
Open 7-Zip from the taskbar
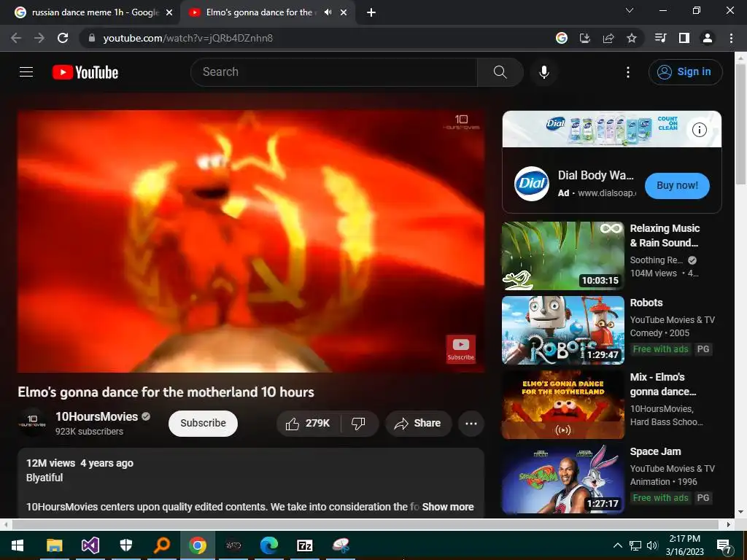[x=305, y=545]
